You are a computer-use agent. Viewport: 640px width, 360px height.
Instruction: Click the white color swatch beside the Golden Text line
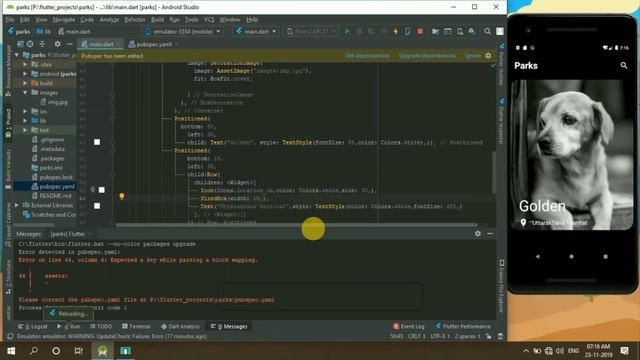(x=97, y=142)
